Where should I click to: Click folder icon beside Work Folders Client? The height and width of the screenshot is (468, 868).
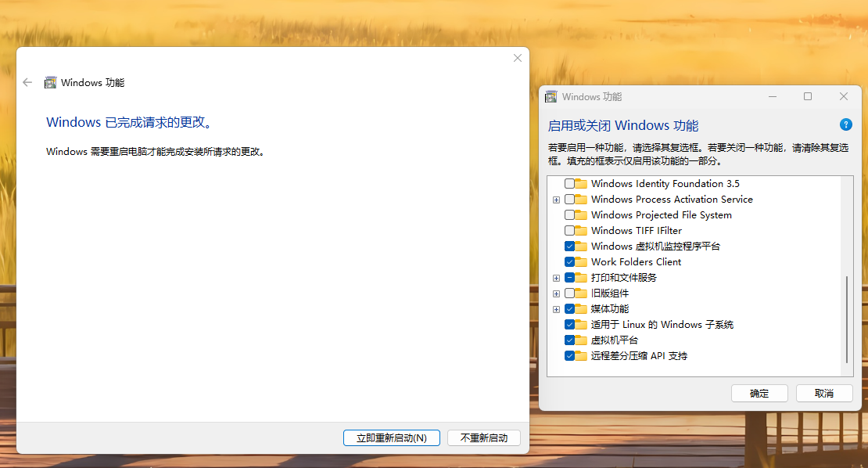581,262
